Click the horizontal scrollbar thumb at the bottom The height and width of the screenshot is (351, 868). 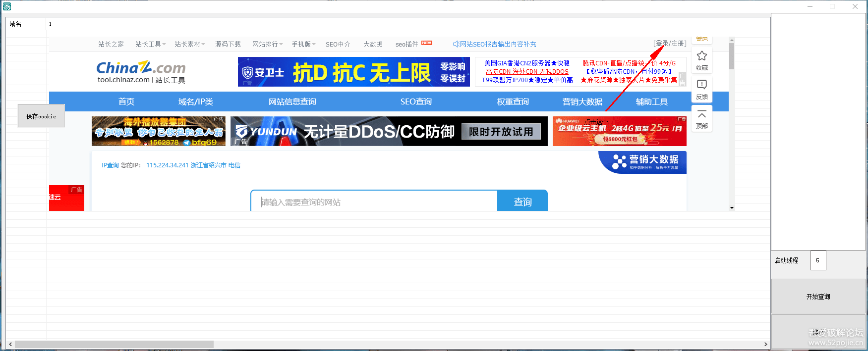[114, 344]
